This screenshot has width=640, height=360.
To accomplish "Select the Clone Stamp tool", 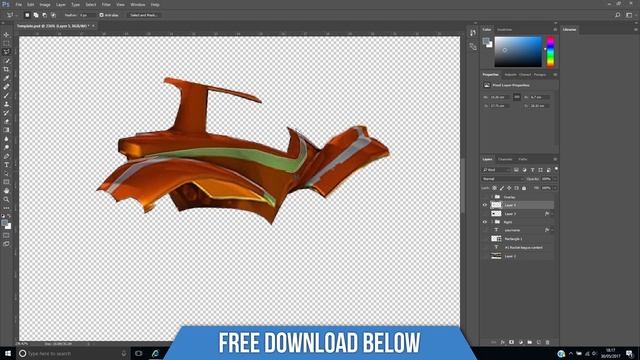I will [x=7, y=104].
